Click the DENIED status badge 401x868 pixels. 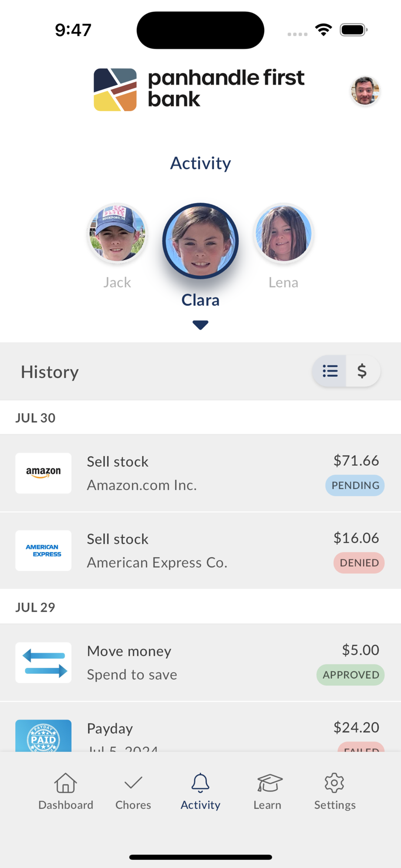[x=359, y=562]
